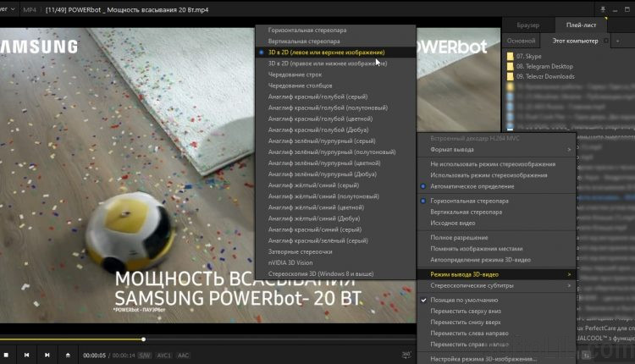This screenshot has width=635, height=364.
Task: Click the S/W decoder indicator
Action: tap(145, 356)
